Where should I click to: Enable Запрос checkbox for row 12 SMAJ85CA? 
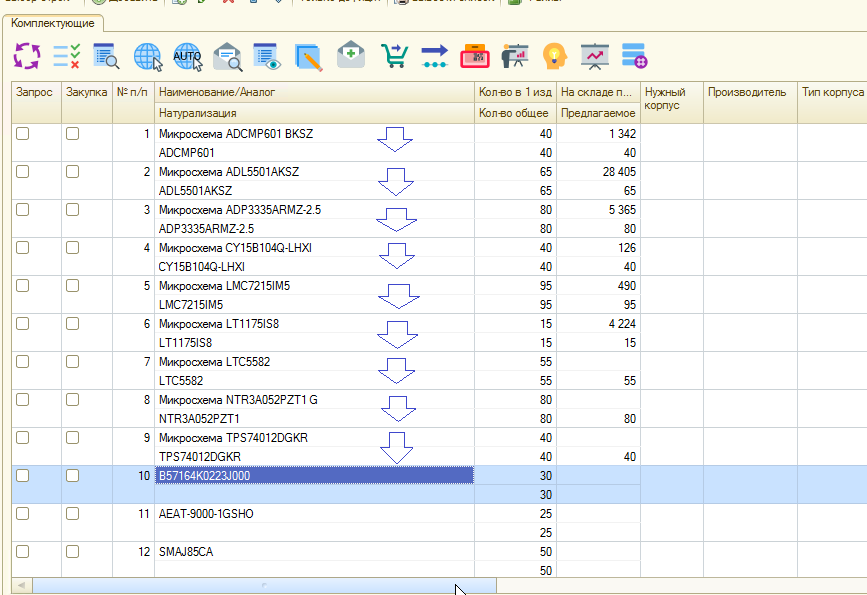[x=23, y=552]
